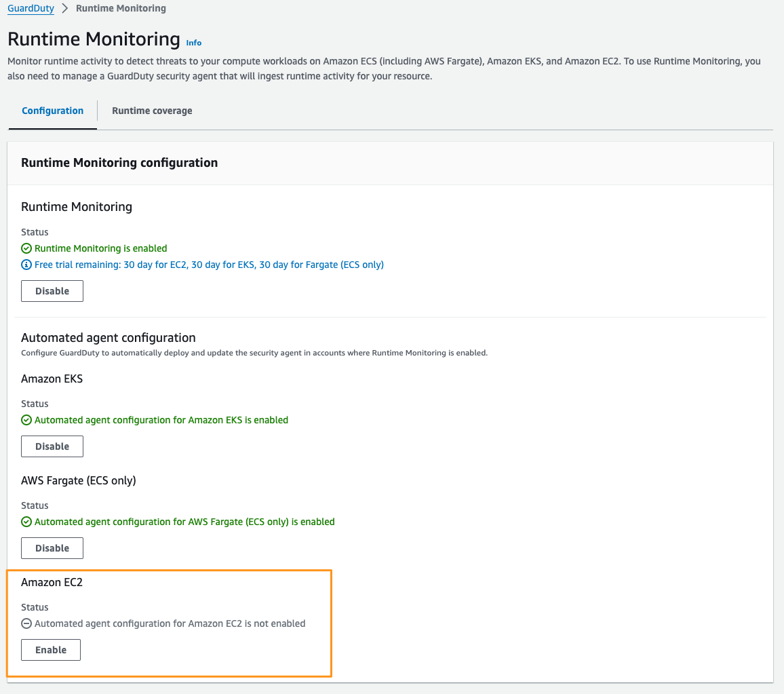The width and height of the screenshot is (784, 694).
Task: Select the Configuration tab
Action: (52, 111)
